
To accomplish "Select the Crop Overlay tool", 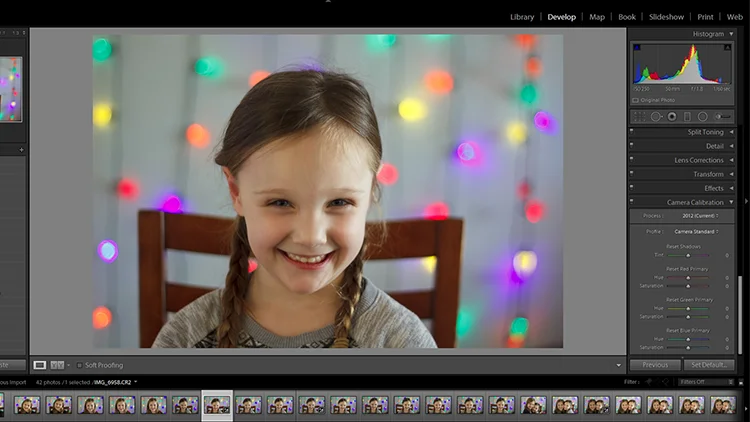I will coord(640,117).
